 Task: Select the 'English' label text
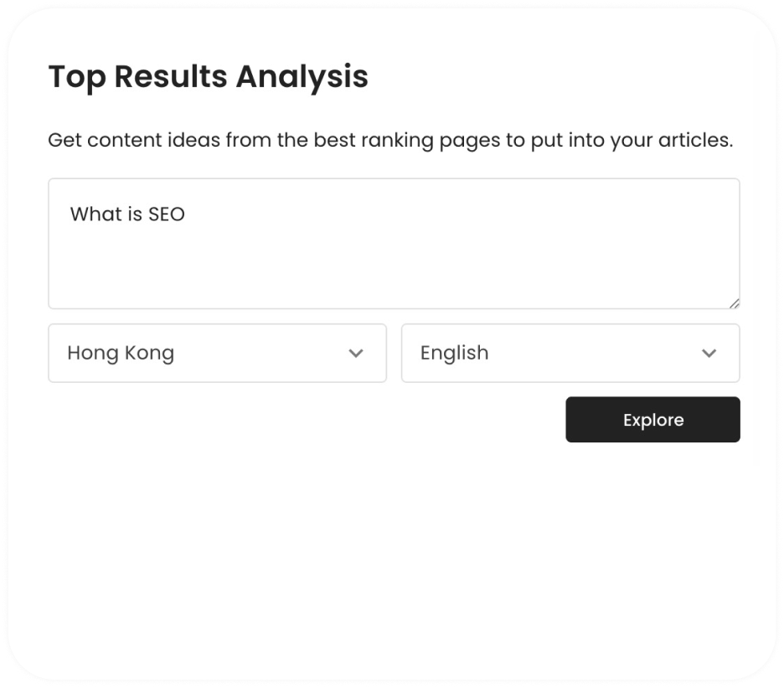[454, 354]
